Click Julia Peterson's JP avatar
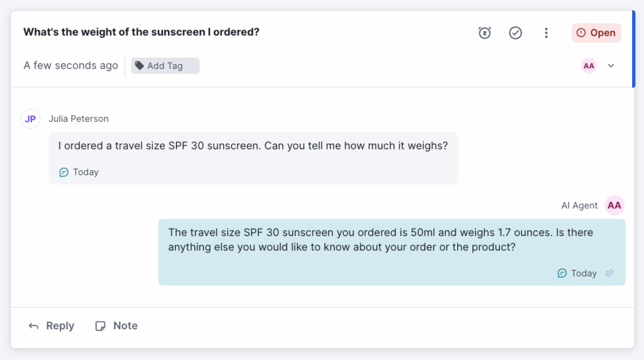The image size is (644, 360). click(31, 119)
